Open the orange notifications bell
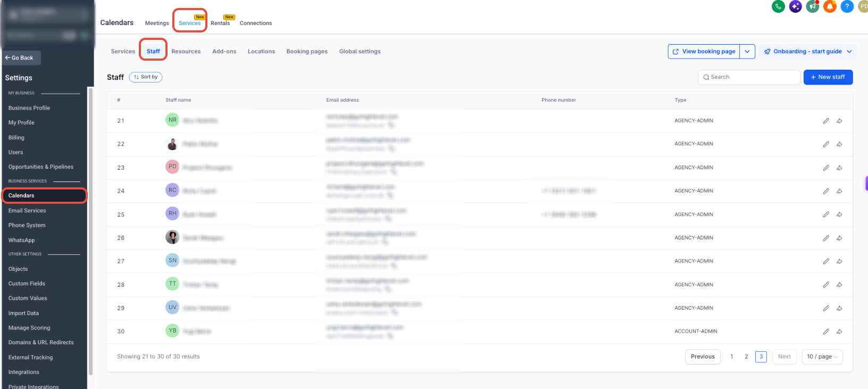This screenshot has width=868, height=389. 830,6
